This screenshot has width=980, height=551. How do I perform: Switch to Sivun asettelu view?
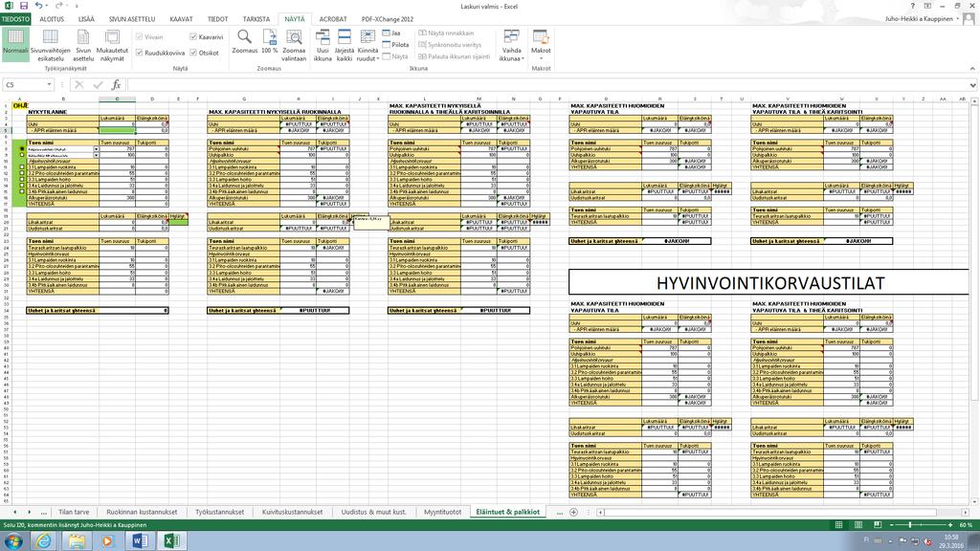(83, 45)
